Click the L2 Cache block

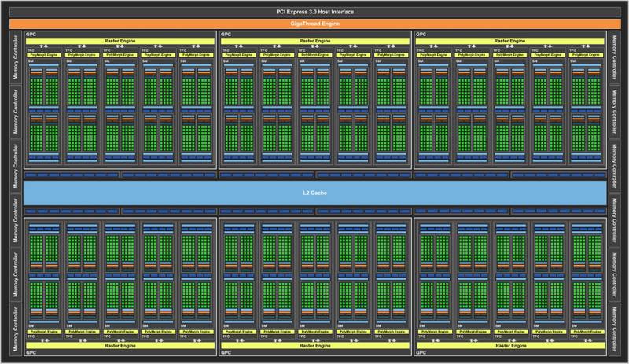(315, 193)
